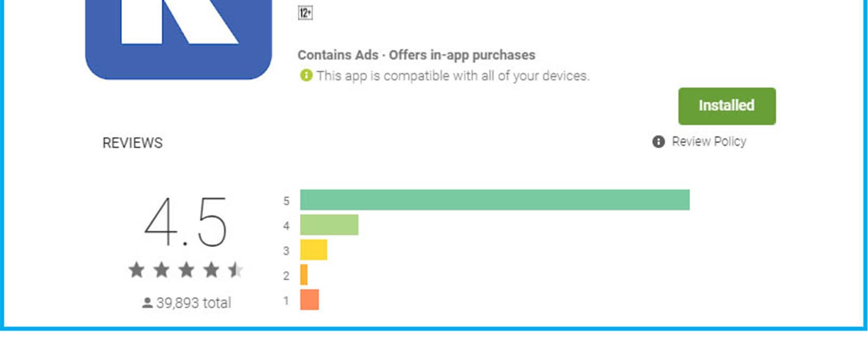Select the 1-star red-orange rating bar
The image size is (868, 338).
click(309, 299)
